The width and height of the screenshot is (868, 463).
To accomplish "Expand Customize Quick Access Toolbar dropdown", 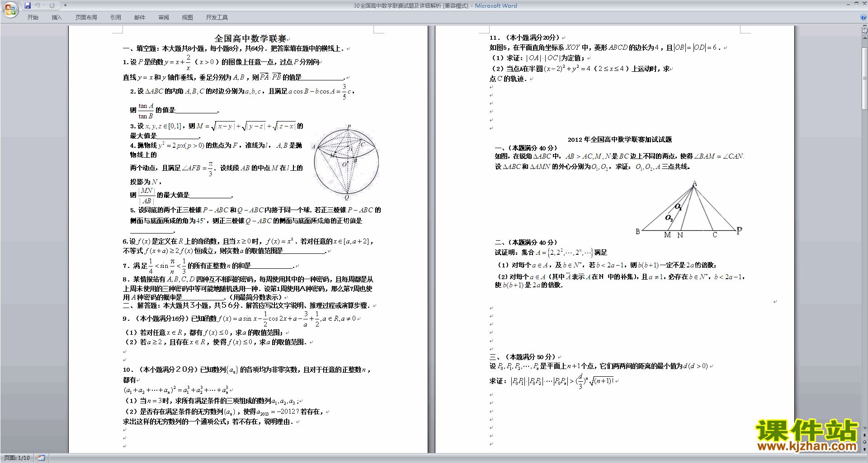I will point(65,5).
